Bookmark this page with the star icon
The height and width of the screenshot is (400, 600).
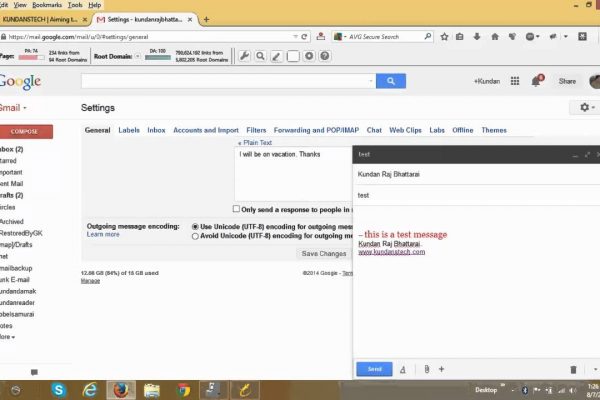pos(444,37)
